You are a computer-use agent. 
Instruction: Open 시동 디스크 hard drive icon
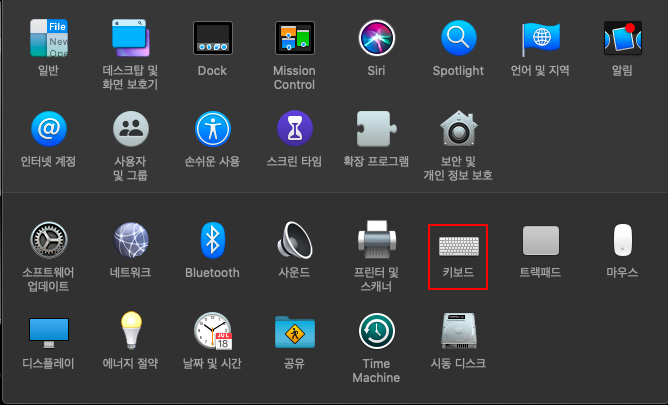(x=458, y=331)
